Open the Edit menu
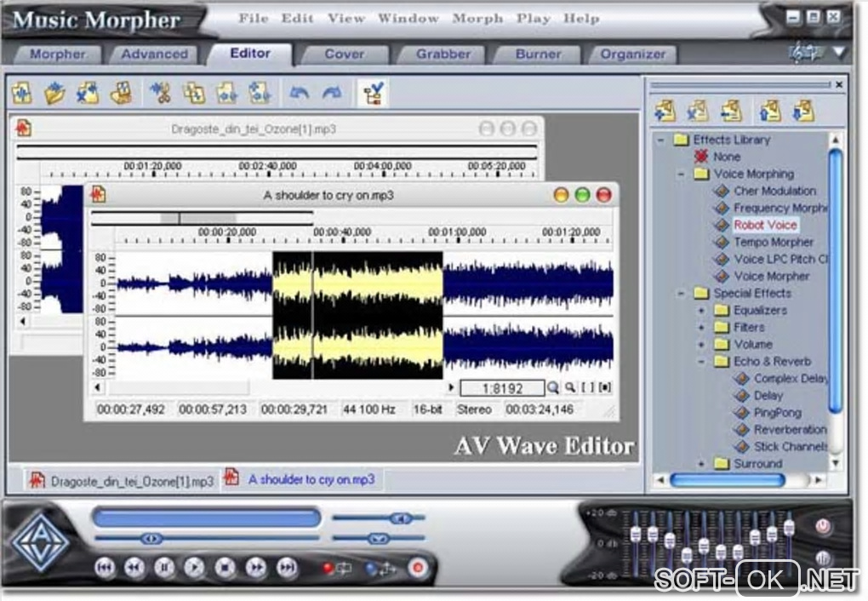 click(x=297, y=18)
